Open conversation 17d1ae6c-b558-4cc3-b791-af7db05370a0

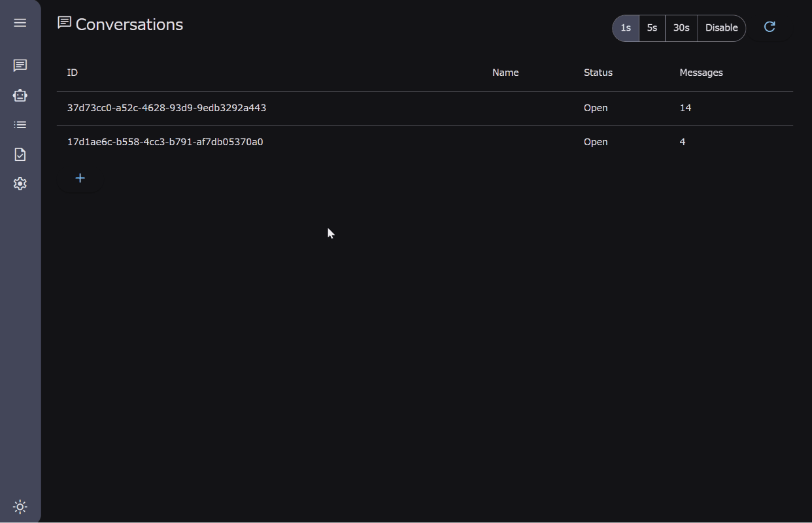tap(425, 142)
